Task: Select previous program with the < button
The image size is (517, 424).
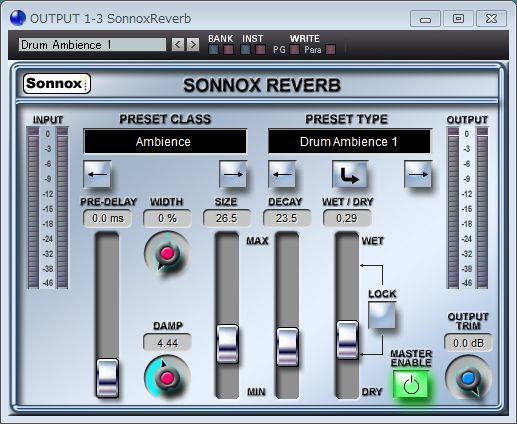Action: click(x=178, y=44)
